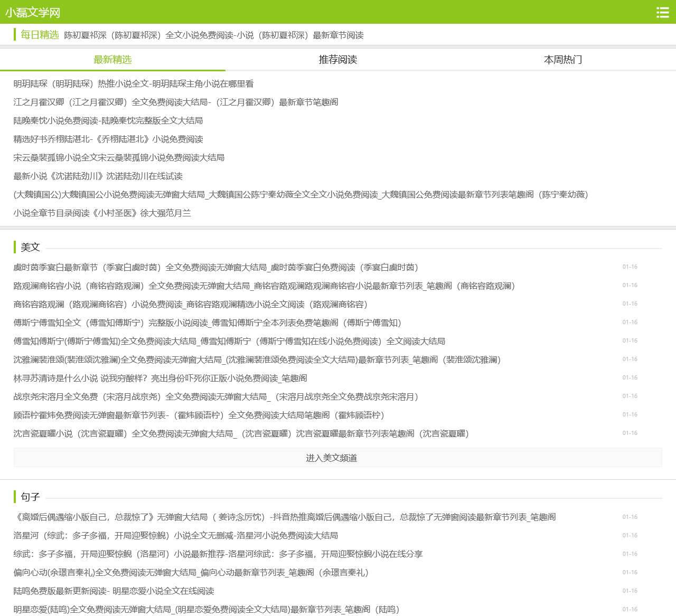Screen dimensions: 676x616
Task: Open 偏向心动(余璟言秦礼) article
Action: [x=191, y=573]
